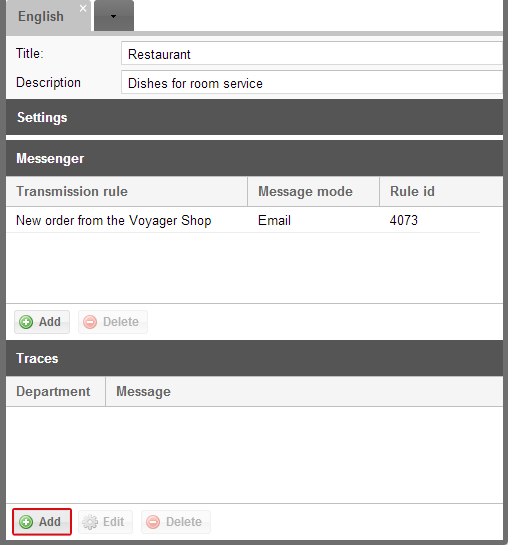Collapse the Settings section header
Viewport: 508px width, 545px height.
pyautogui.click(x=254, y=117)
